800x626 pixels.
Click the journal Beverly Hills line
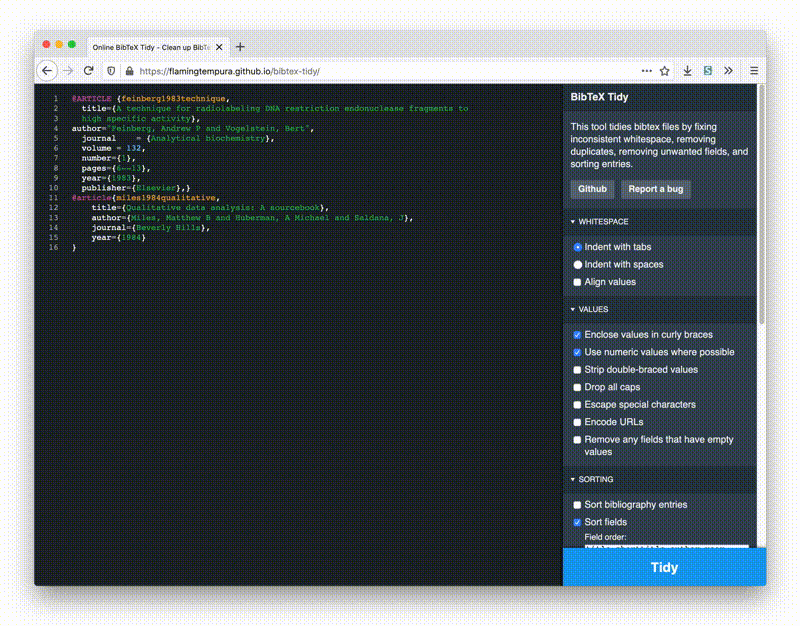tap(151, 228)
